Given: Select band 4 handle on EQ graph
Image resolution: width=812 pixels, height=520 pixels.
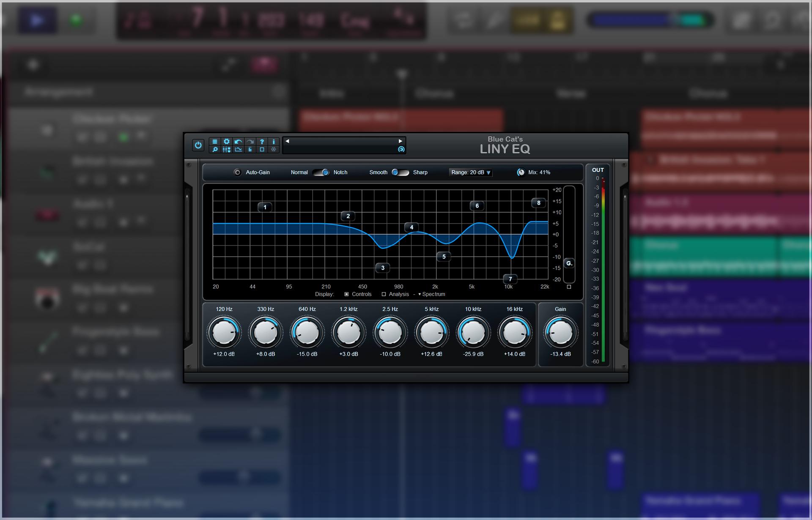Looking at the screenshot, I should point(411,227).
